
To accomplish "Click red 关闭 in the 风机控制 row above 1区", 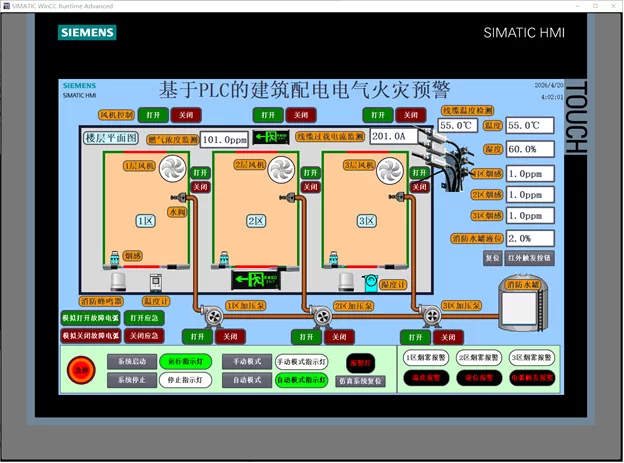I will [186, 115].
